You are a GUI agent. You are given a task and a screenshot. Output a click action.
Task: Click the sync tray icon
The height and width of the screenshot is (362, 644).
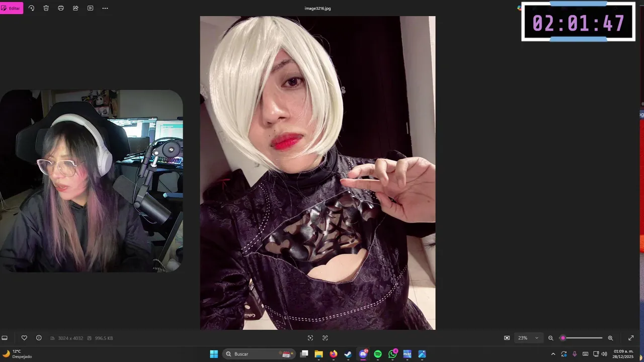point(564,354)
